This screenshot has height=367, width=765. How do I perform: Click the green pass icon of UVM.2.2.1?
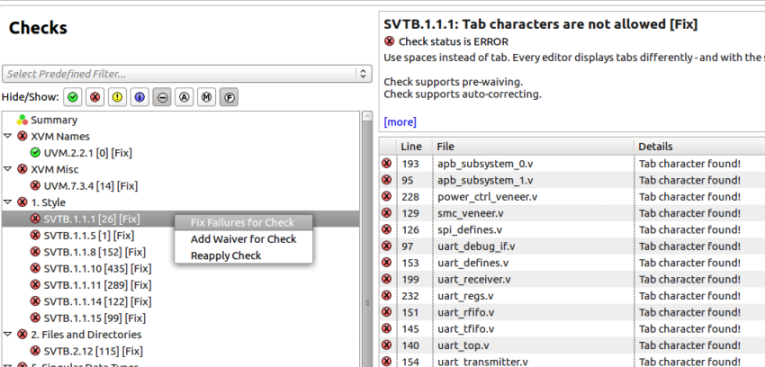coord(35,153)
